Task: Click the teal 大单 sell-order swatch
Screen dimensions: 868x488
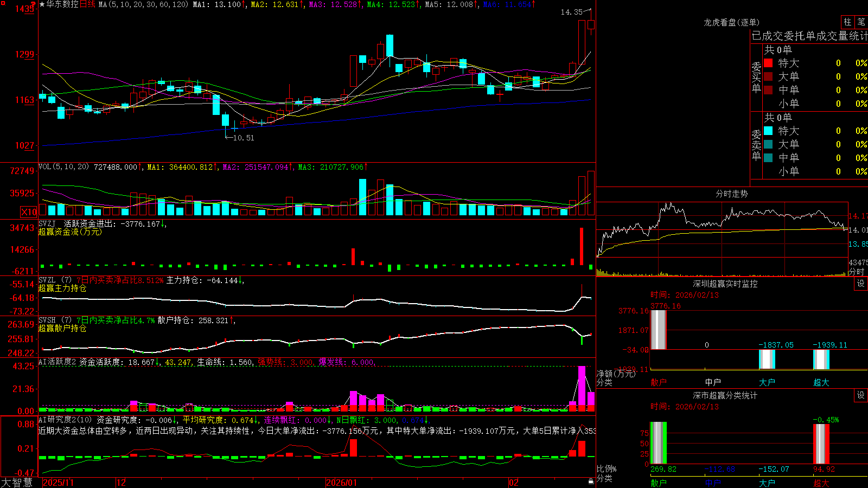Action: (768, 144)
